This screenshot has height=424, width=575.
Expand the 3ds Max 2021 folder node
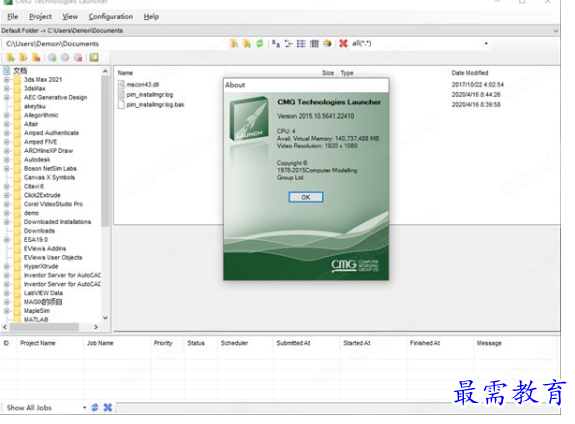point(6,80)
